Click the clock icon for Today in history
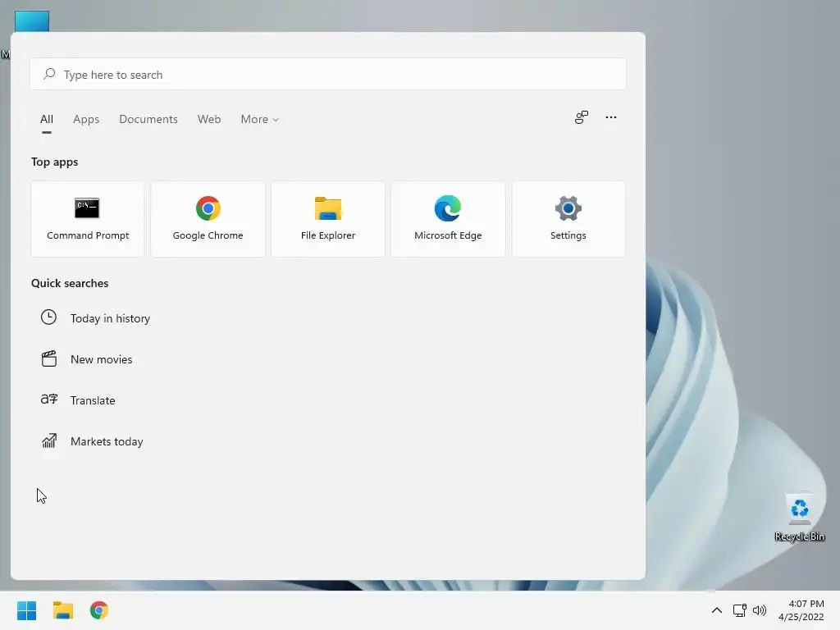840x630 pixels. tap(48, 317)
